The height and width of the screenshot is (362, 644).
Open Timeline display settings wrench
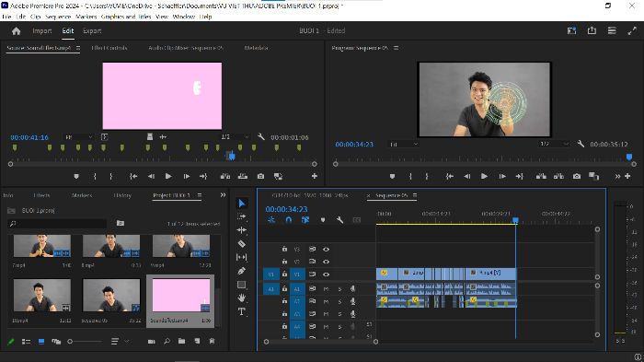339,220
